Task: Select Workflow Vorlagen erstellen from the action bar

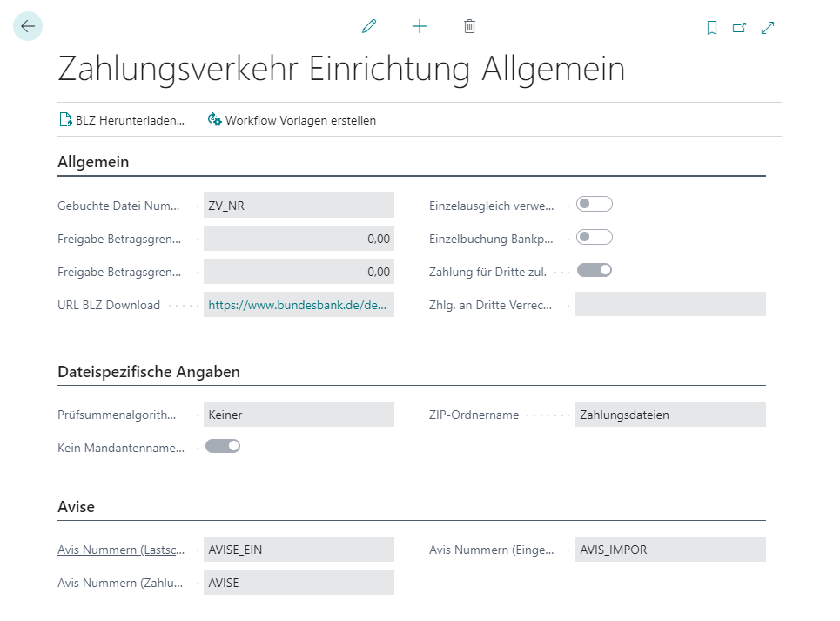Action: pos(300,120)
